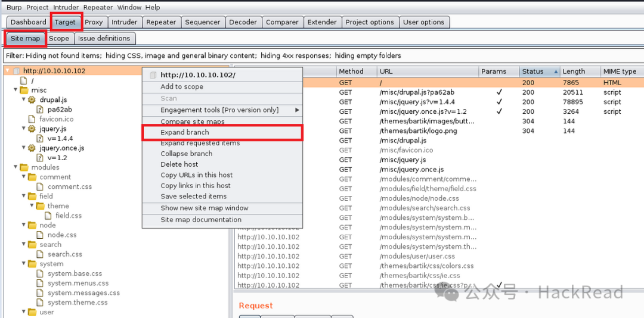Open the User options tab
Image resolution: width=644 pixels, height=318 pixels.
click(424, 22)
